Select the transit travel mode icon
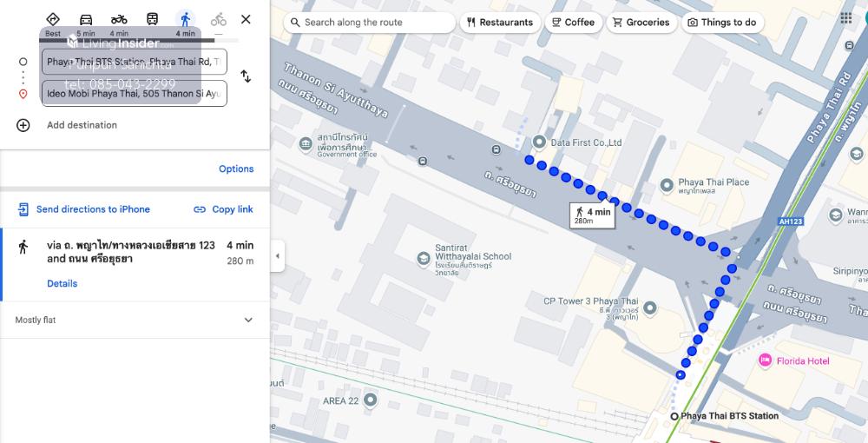 point(152,20)
